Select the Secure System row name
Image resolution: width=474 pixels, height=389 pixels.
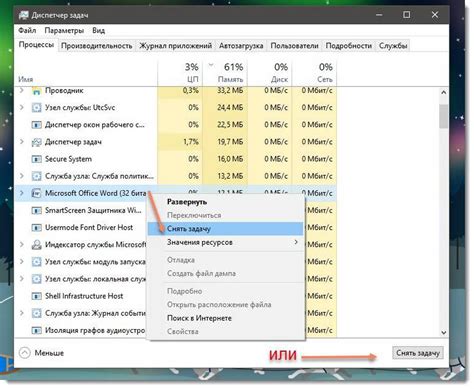coord(68,159)
